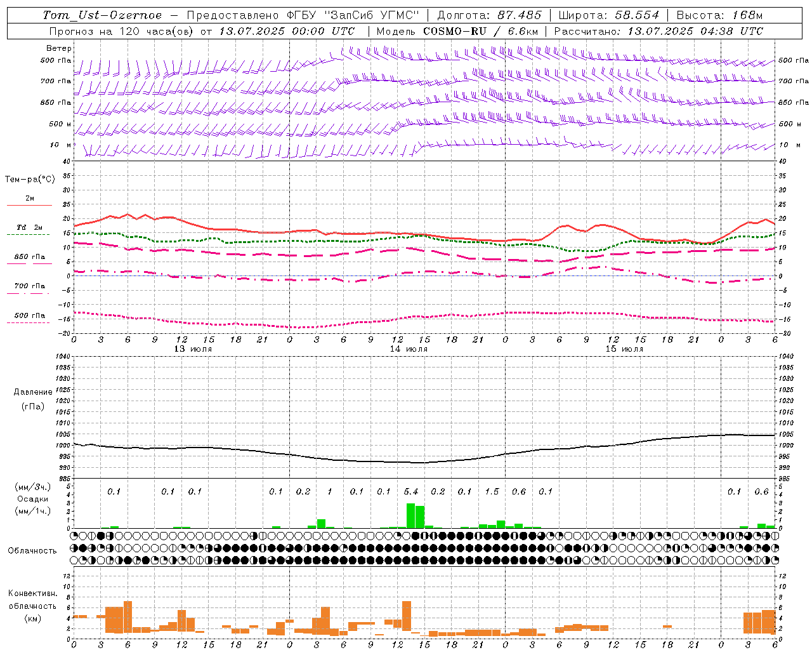
Task: Click the 14 июля date label
Action: pos(409,348)
